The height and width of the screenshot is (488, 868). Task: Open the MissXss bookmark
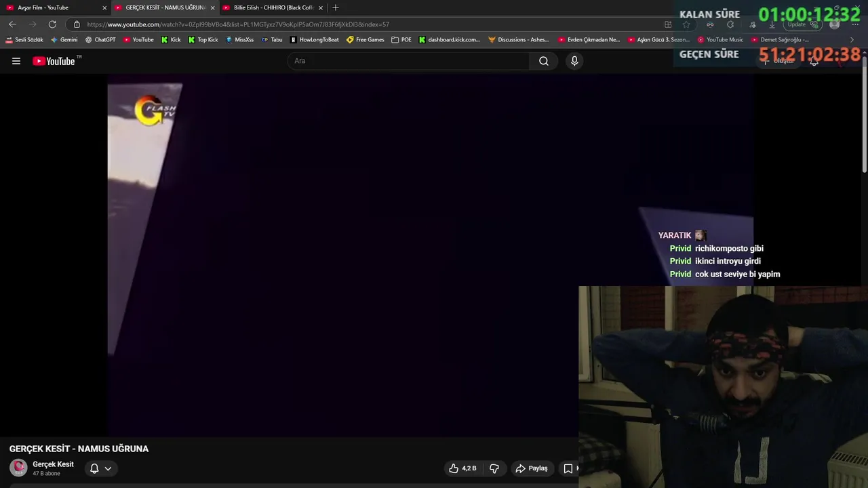[x=240, y=40]
